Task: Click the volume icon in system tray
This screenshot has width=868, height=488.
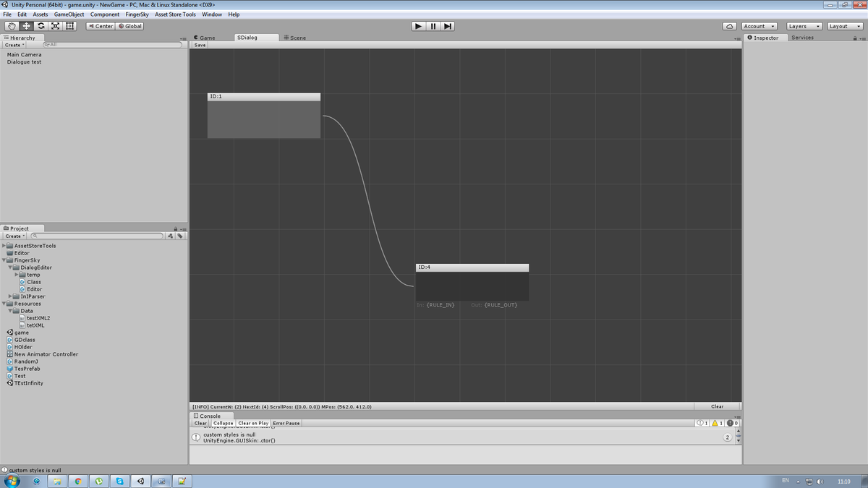Action: click(820, 481)
